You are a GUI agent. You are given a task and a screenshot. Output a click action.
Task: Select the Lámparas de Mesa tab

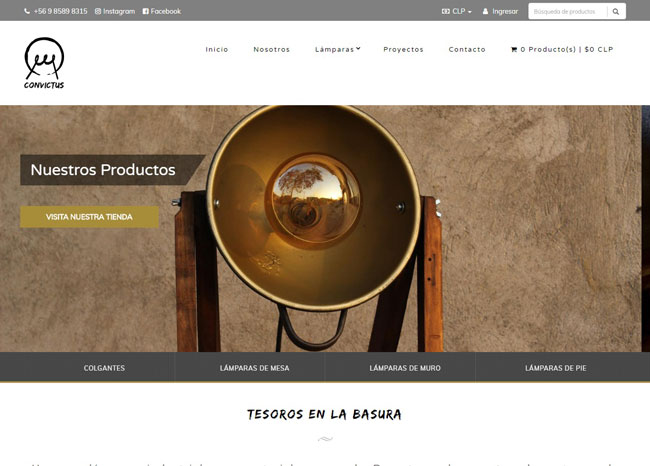click(x=255, y=368)
